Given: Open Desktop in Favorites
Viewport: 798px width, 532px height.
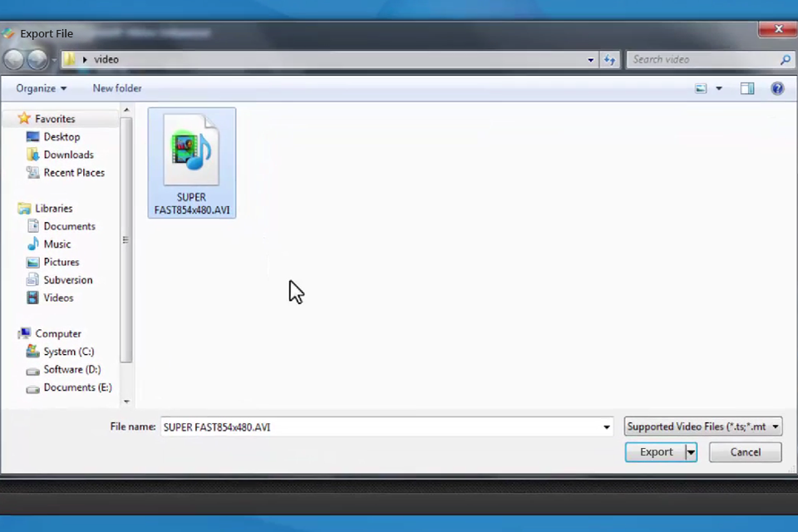Looking at the screenshot, I should coord(62,136).
